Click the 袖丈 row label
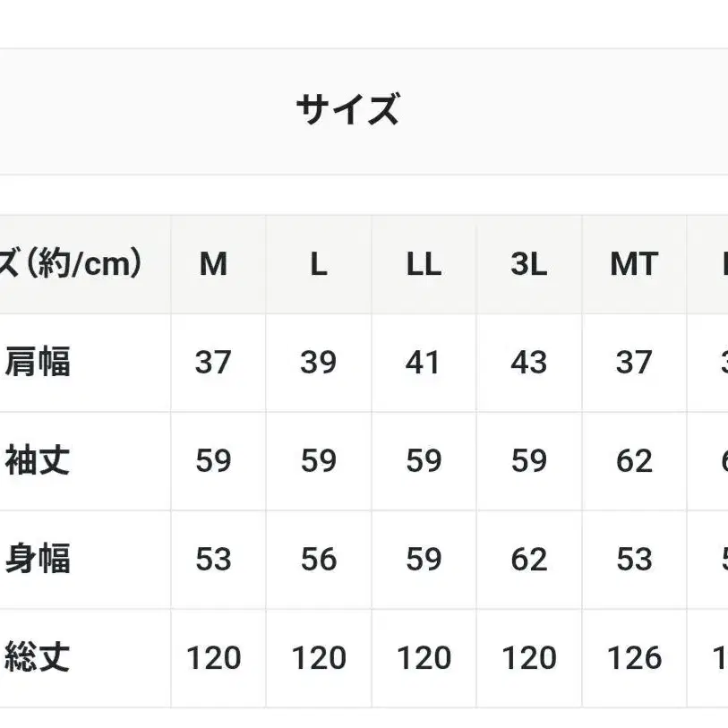728x728 pixels. (38, 461)
